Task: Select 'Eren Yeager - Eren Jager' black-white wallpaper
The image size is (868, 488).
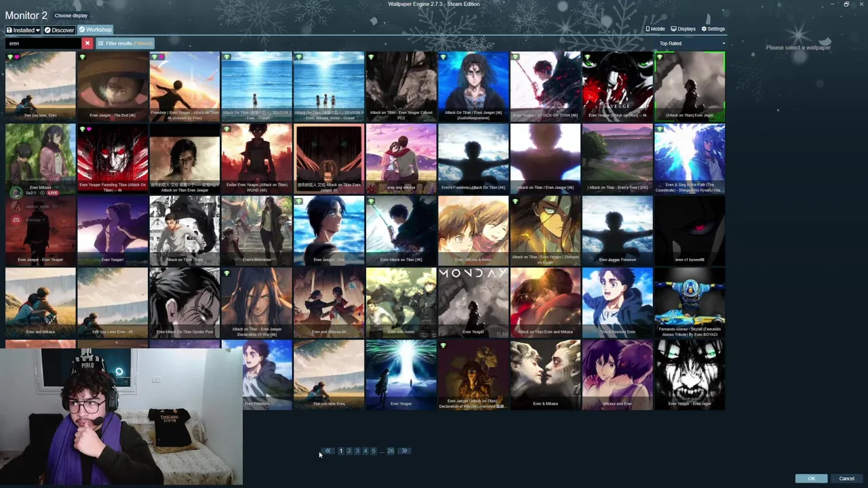Action: 690,375
